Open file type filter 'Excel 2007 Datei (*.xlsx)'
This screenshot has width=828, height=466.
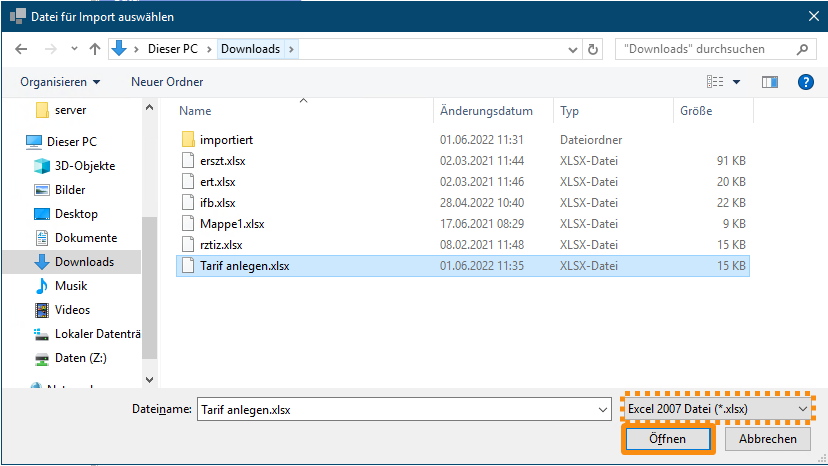tap(718, 409)
